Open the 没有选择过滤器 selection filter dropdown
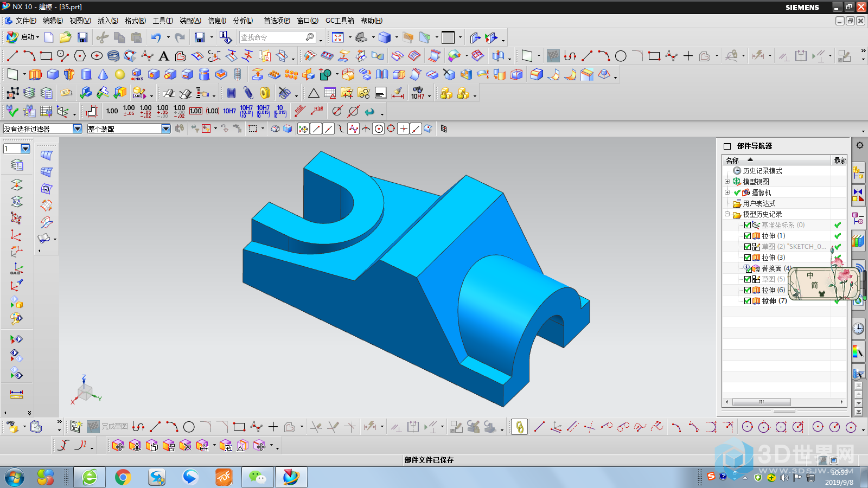Image resolution: width=868 pixels, height=488 pixels. pyautogui.click(x=78, y=129)
